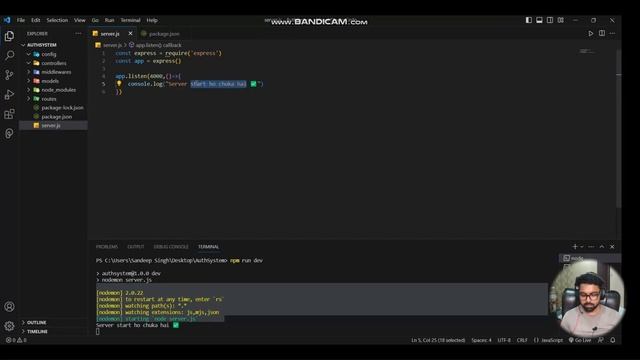Switch to the Debug Console tab
This screenshot has width=640, height=360.
click(171, 247)
